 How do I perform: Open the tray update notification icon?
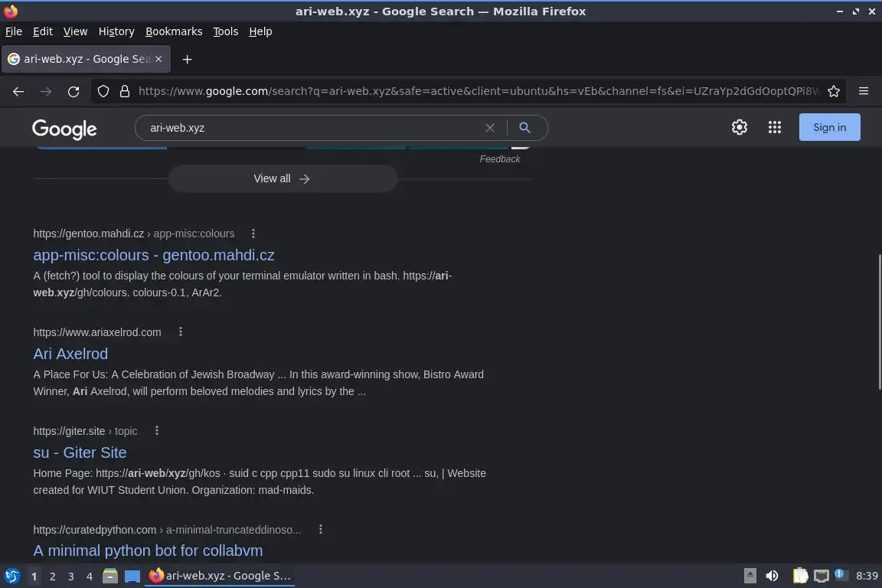click(x=841, y=574)
